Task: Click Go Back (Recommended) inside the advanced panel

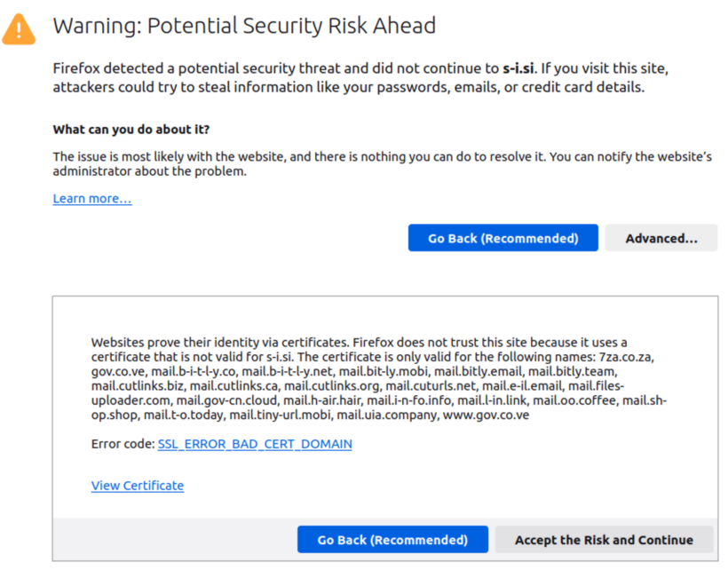Action: pos(392,539)
